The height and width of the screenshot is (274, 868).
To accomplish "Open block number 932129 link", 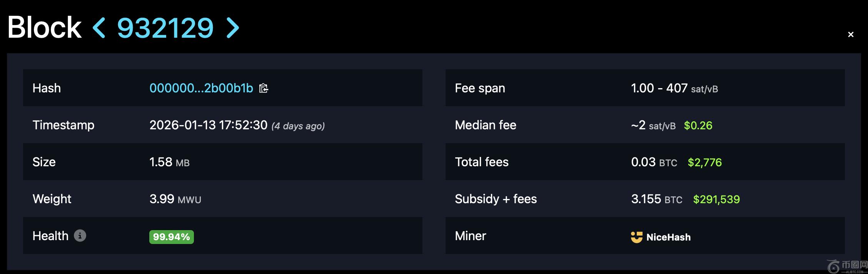I will click(x=165, y=28).
